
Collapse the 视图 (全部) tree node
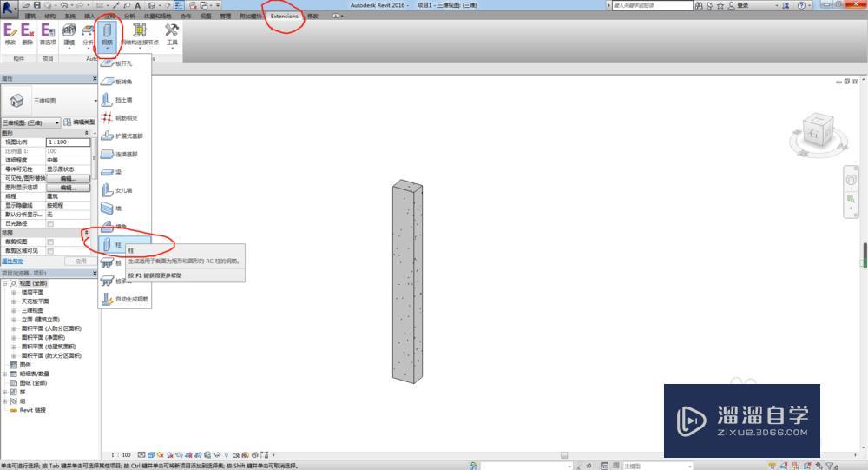5,283
